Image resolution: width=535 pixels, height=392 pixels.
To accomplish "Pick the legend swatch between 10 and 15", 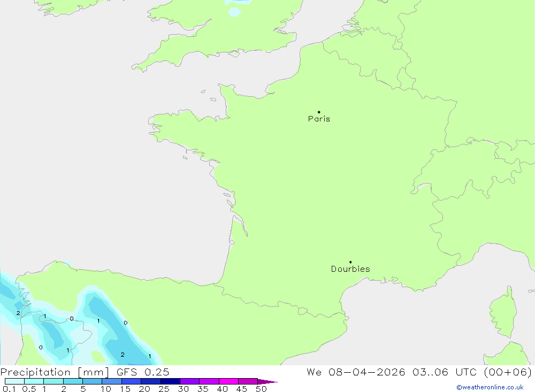I will click(112, 381).
